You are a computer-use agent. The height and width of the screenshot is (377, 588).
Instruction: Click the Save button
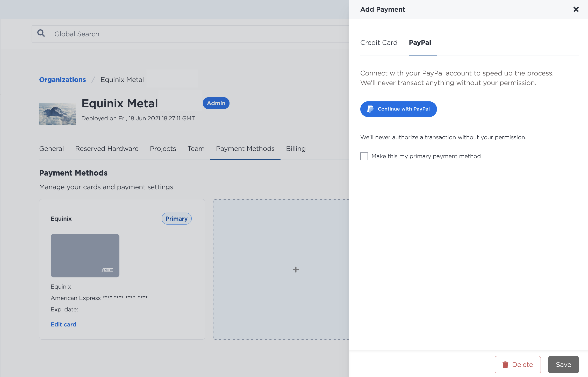click(x=563, y=365)
